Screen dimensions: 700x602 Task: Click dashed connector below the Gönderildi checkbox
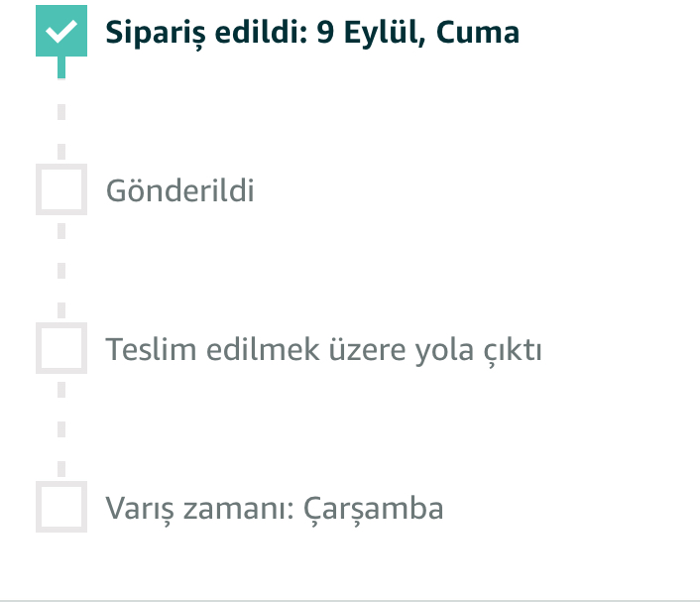[61, 270]
